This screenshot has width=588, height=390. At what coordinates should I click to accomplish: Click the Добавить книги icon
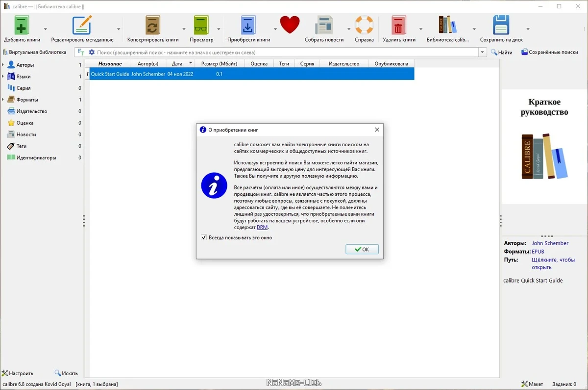(x=22, y=25)
